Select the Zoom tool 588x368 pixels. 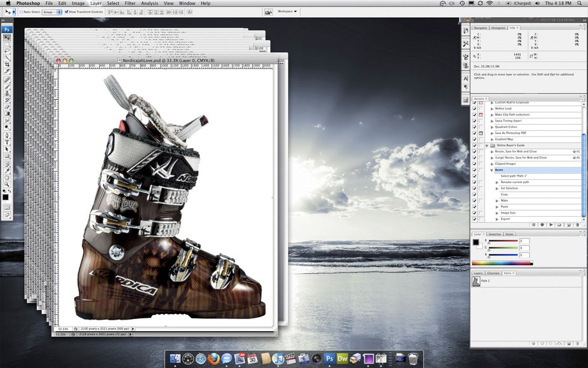tap(7, 184)
